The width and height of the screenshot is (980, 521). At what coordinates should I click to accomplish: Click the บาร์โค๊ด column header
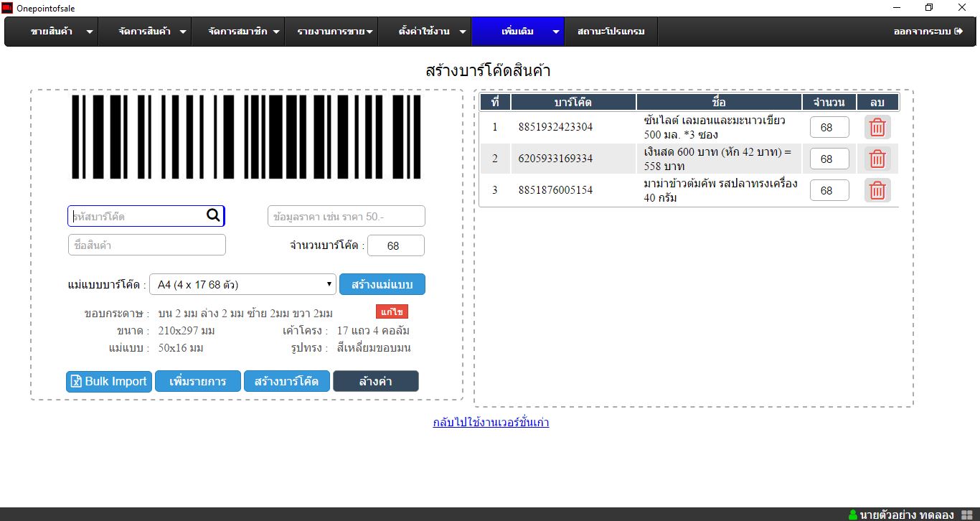[573, 102]
